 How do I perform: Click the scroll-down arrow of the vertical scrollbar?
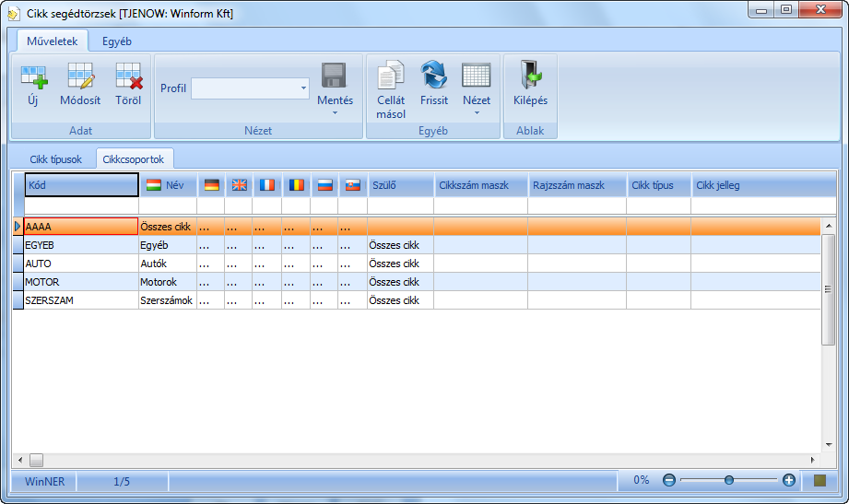point(829,445)
